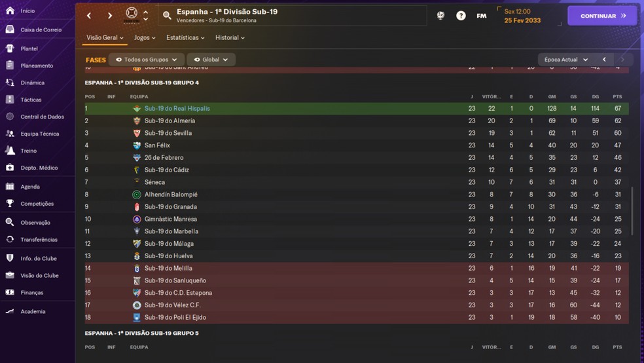Image resolution: width=644 pixels, height=363 pixels.
Task: Toggle the Global view filter
Action: coord(211,60)
